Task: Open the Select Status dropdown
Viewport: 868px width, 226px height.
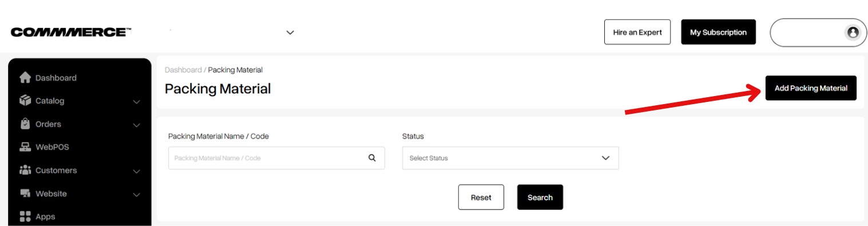Action: (510, 158)
